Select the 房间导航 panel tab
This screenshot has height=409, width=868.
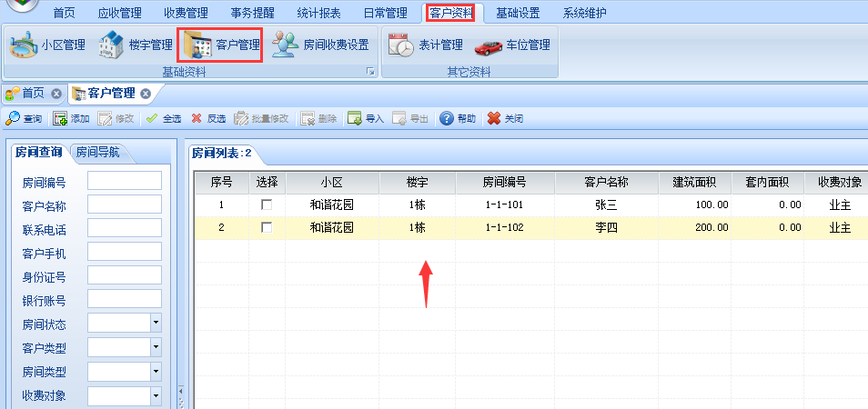[98, 152]
